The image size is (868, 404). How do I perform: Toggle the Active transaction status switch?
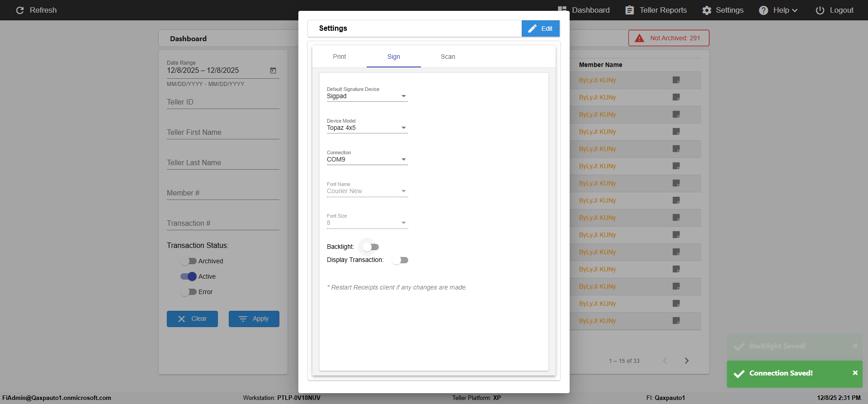(189, 276)
